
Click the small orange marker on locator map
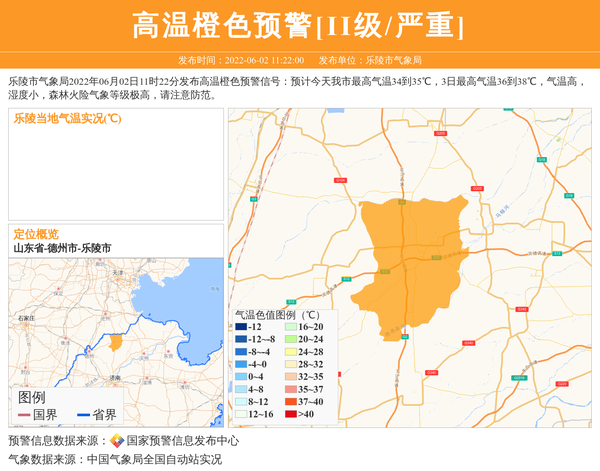116,343
